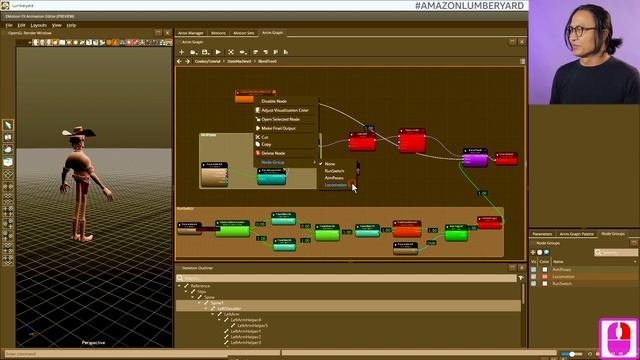This screenshot has height=360, width=640.
Task: Click the play button in Anim Graph toolbar
Action: pos(218,52)
